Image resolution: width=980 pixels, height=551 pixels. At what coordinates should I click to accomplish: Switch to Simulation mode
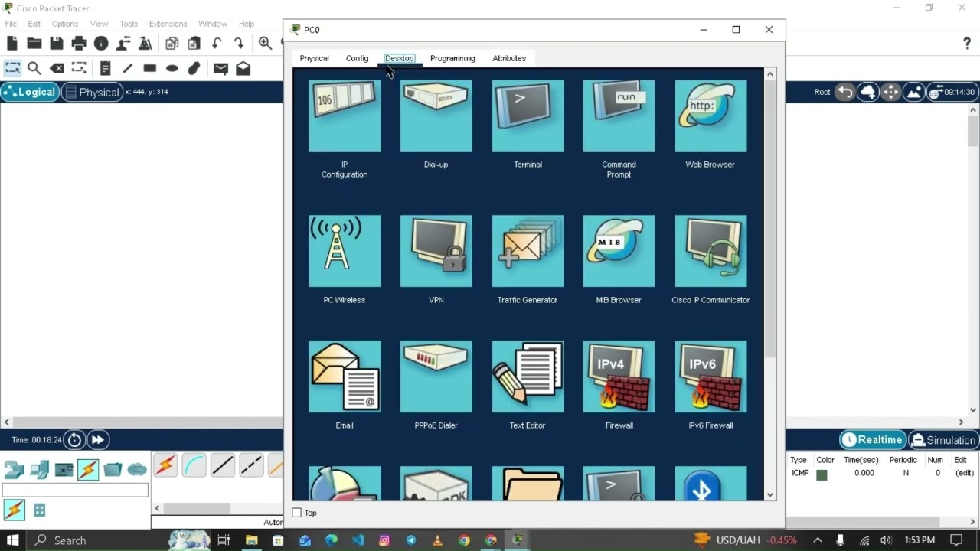click(x=942, y=440)
